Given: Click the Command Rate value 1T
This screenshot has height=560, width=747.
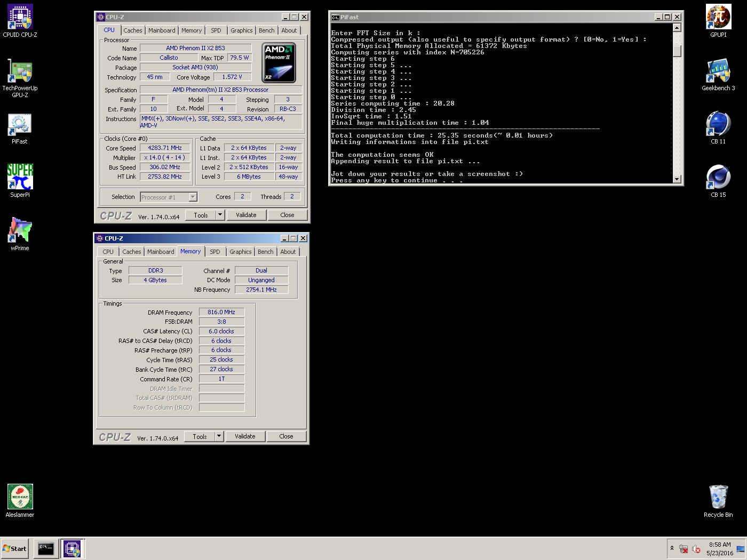Looking at the screenshot, I should (x=221, y=379).
